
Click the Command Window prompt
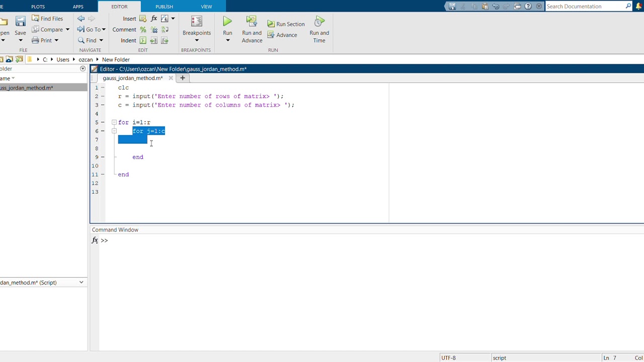coord(104,241)
